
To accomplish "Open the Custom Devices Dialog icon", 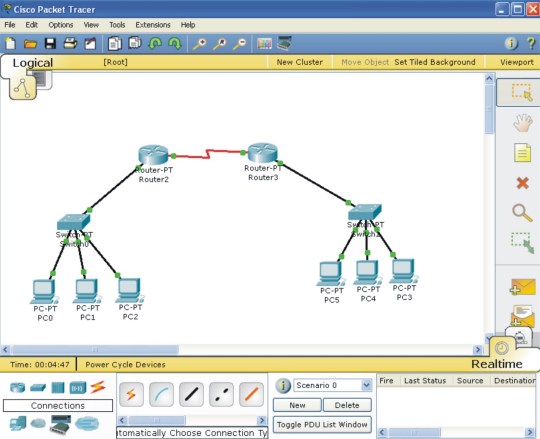I will pyautogui.click(x=284, y=43).
